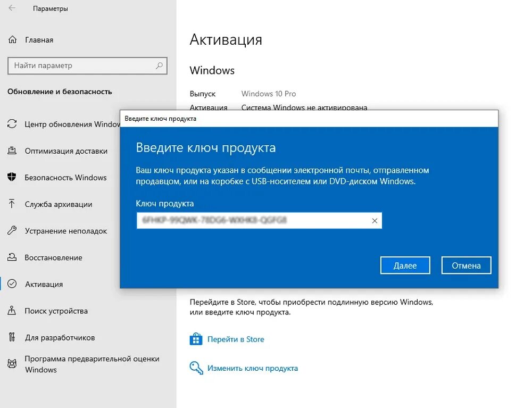Click the Activation checkmark icon
Image resolution: width=532 pixels, height=408 pixels.
12,284
